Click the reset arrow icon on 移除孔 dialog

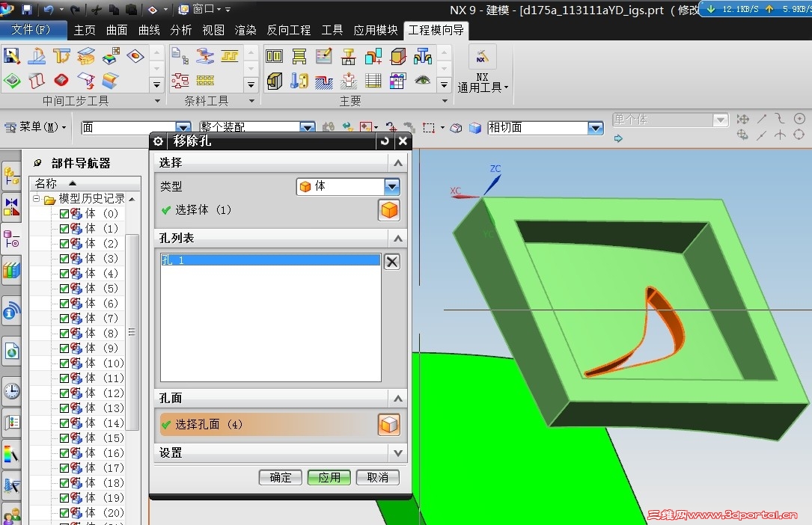385,141
